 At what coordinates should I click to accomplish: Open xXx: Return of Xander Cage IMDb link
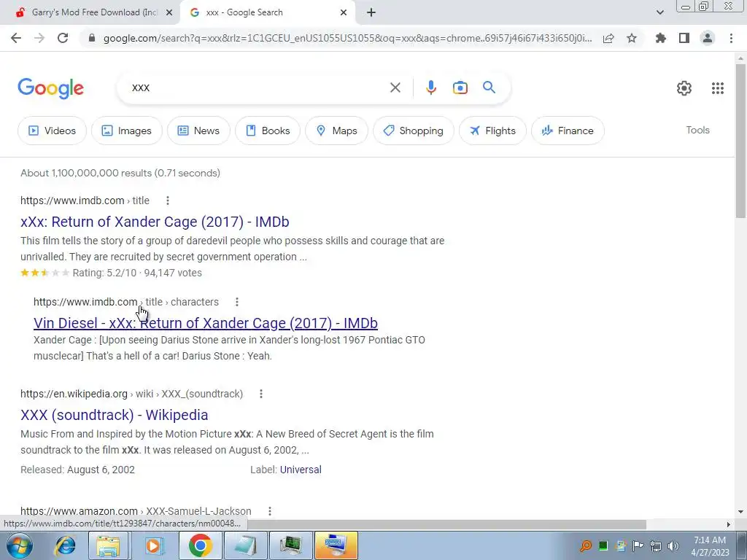click(155, 222)
